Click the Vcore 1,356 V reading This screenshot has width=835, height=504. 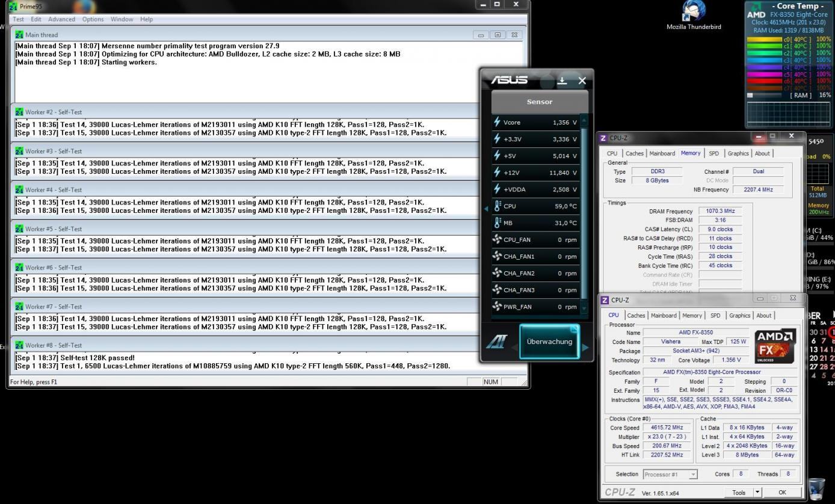[x=565, y=123]
